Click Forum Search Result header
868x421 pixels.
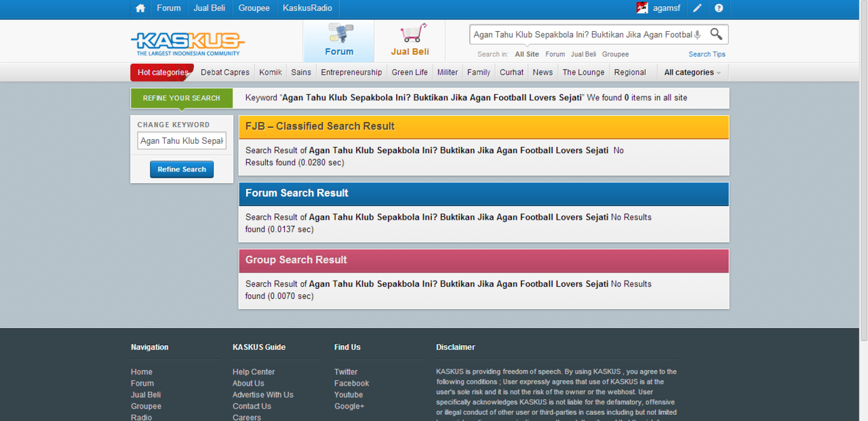tap(484, 193)
